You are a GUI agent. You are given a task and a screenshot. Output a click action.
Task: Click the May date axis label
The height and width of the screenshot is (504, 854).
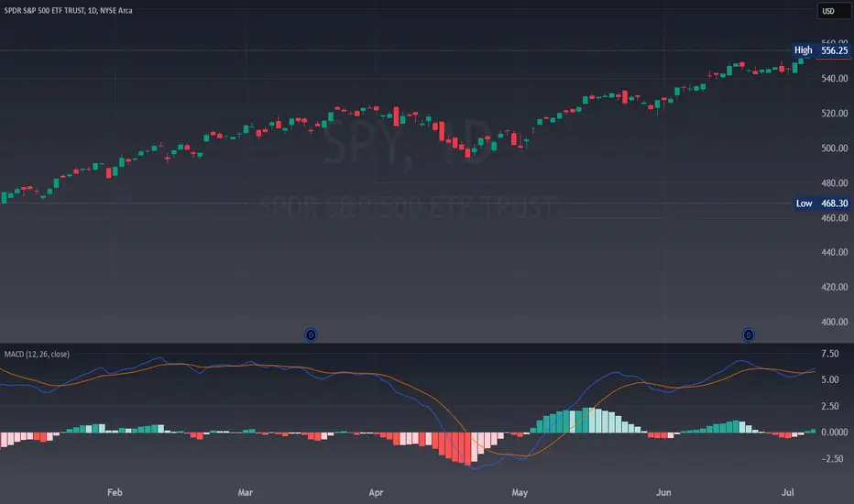(520, 493)
